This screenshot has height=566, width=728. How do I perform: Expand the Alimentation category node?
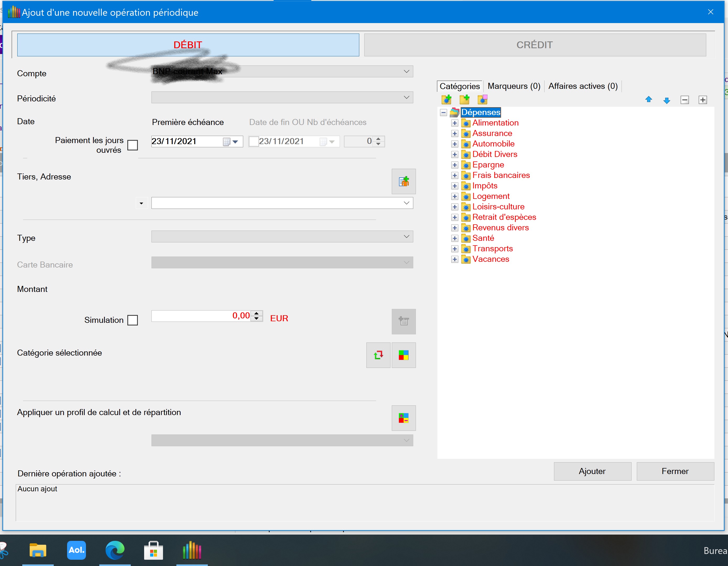[x=454, y=123]
